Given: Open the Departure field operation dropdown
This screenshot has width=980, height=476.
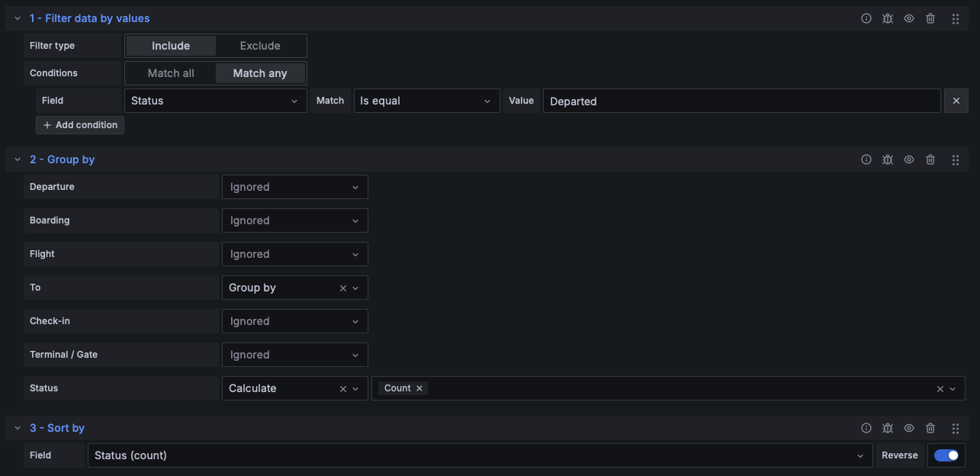Looking at the screenshot, I should point(294,187).
